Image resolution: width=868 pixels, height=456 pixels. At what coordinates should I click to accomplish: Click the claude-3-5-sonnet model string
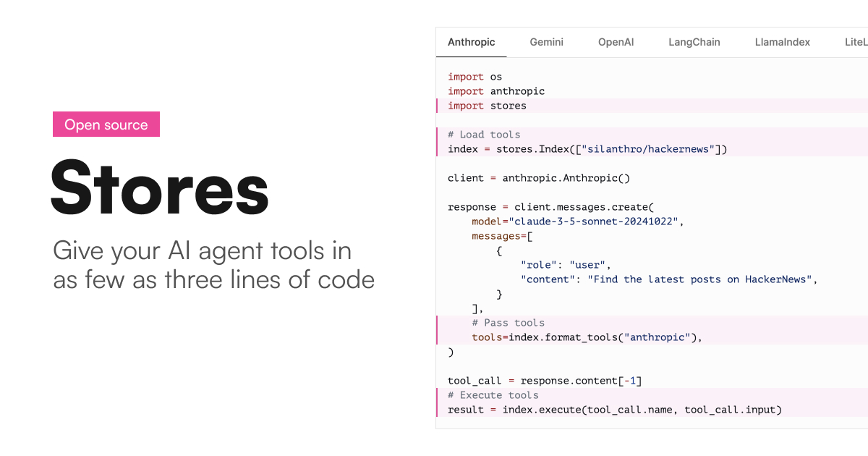pos(593,221)
